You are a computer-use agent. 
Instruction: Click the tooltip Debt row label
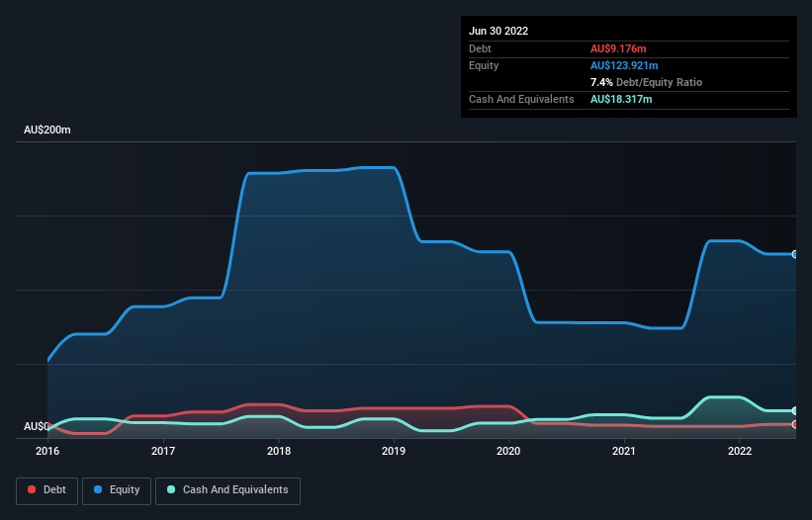click(480, 48)
